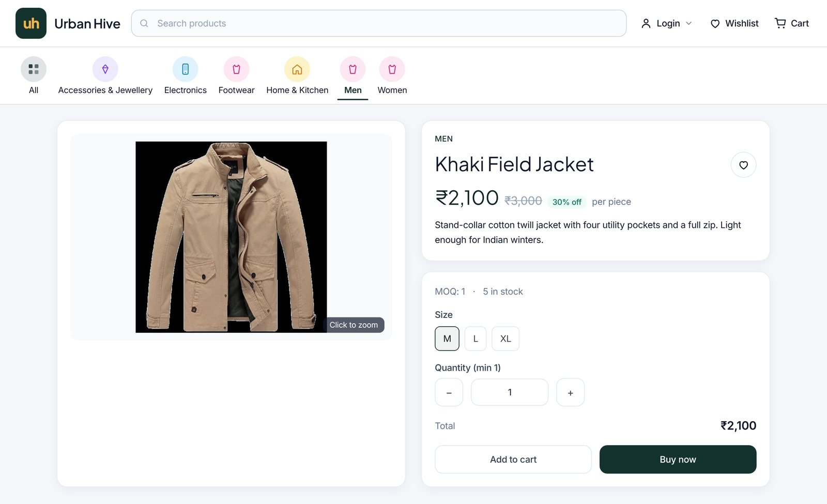The height and width of the screenshot is (504, 827).
Task: Focus the quantity input field
Action: 510,392
